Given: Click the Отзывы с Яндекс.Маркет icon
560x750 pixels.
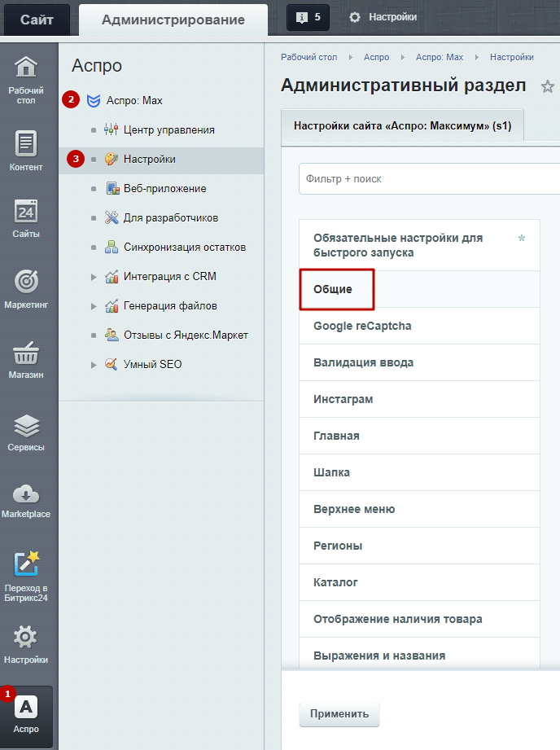Looking at the screenshot, I should pos(111,335).
